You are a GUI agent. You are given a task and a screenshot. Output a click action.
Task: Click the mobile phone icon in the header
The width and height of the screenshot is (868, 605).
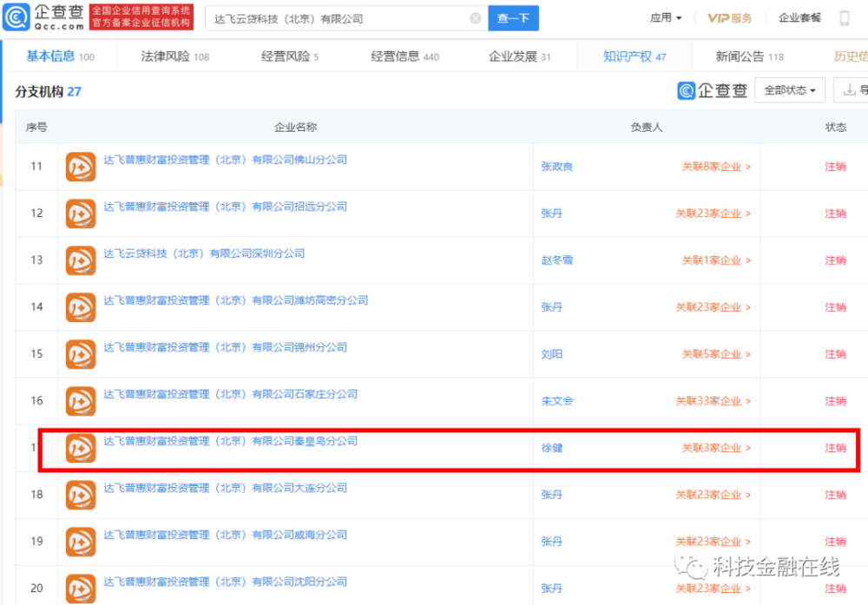tap(845, 18)
